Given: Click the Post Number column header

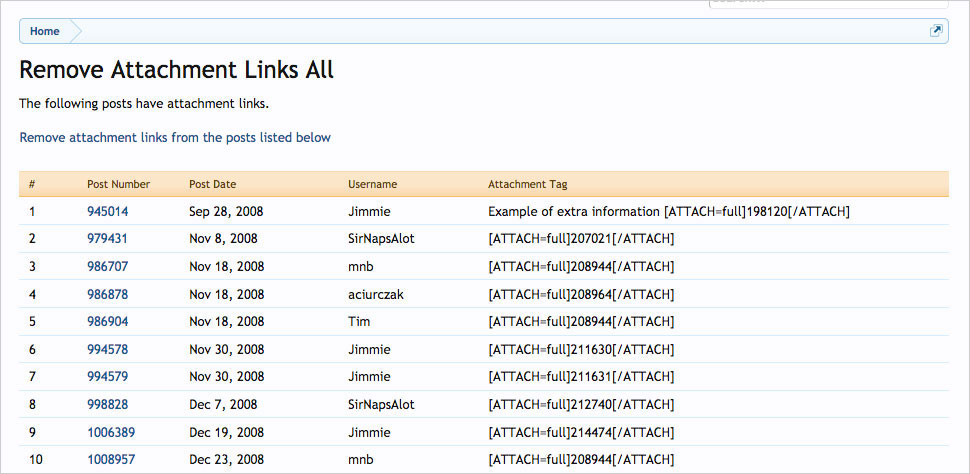Looking at the screenshot, I should click(118, 185).
